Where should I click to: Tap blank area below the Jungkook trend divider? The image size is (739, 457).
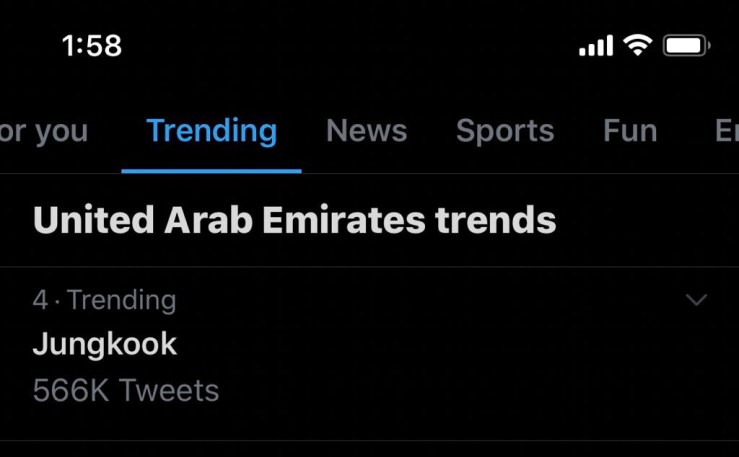pyautogui.click(x=369, y=449)
